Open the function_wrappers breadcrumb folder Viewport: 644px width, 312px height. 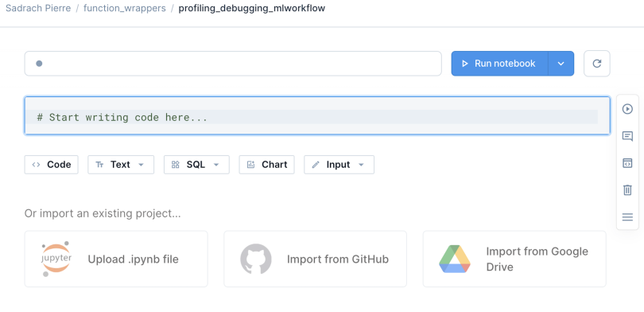125,8
